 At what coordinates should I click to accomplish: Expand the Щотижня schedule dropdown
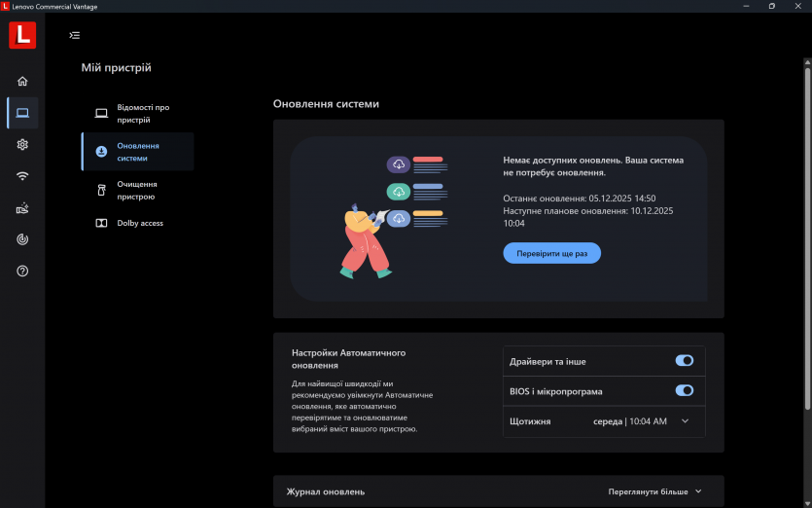[685, 421]
